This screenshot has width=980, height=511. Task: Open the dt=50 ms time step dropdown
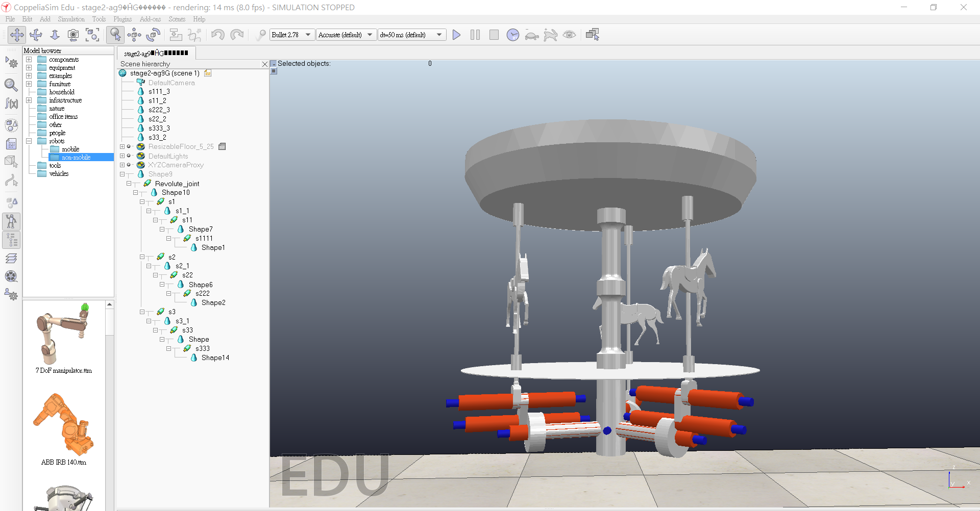411,35
